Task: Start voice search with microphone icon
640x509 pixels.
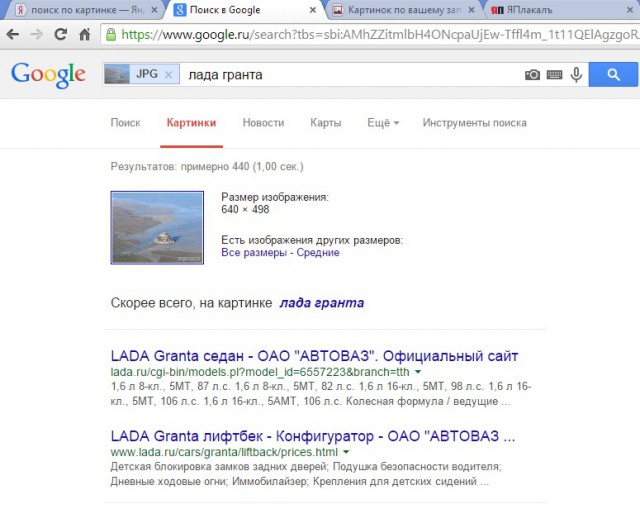Action: tap(576, 75)
